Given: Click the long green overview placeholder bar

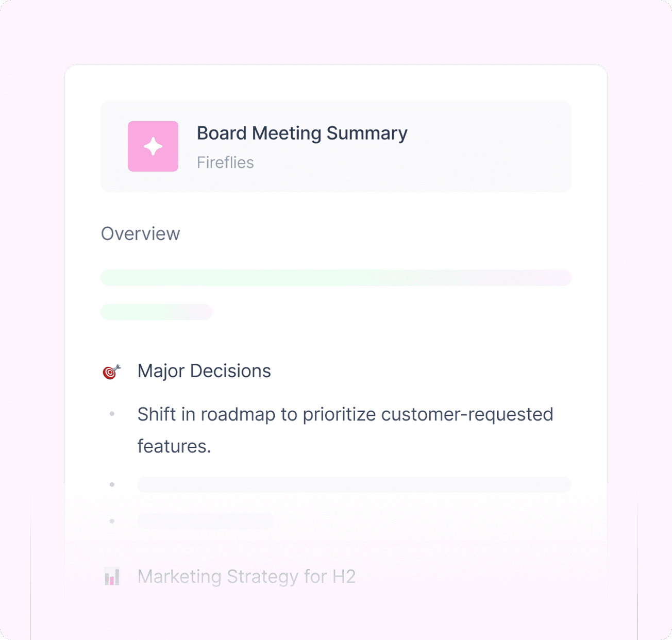Looking at the screenshot, I should 336,277.
